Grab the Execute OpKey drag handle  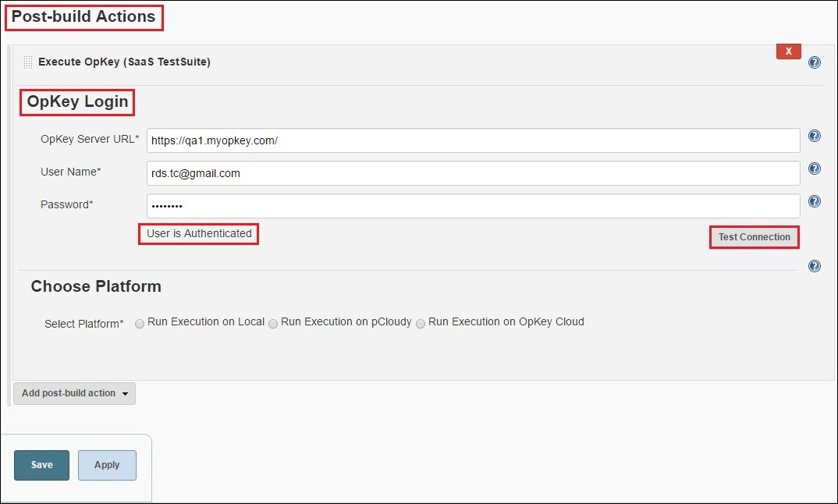[x=28, y=62]
